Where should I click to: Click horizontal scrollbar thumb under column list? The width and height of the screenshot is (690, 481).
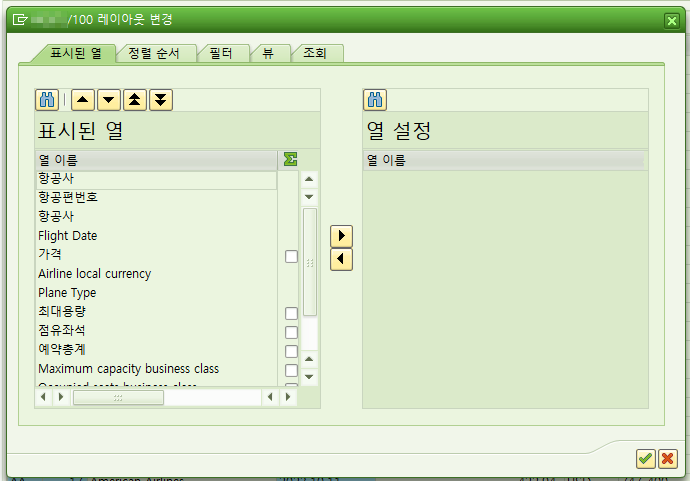click(118, 397)
